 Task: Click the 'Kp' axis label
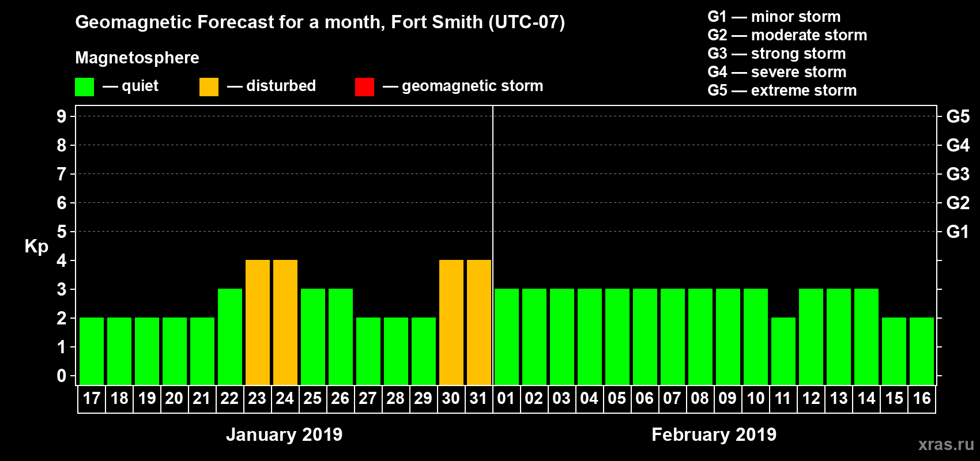(36, 247)
